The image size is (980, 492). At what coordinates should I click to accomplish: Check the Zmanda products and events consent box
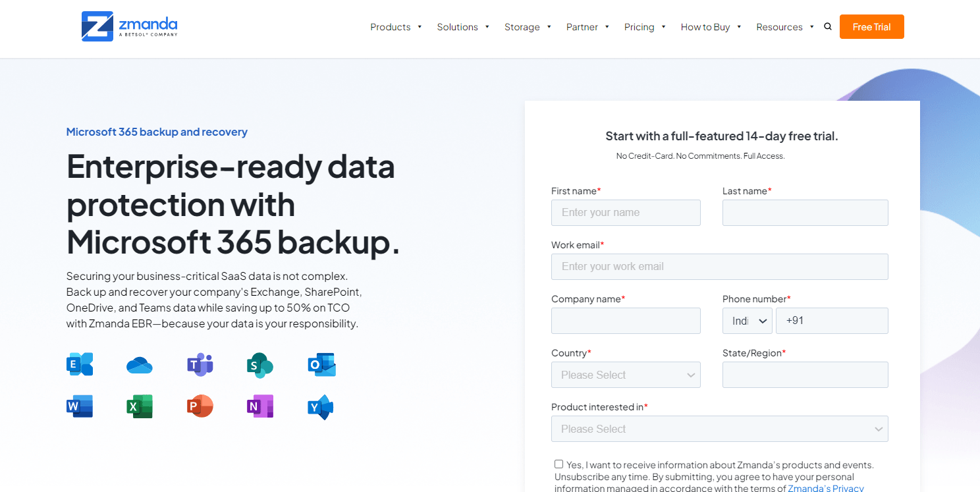pos(558,464)
